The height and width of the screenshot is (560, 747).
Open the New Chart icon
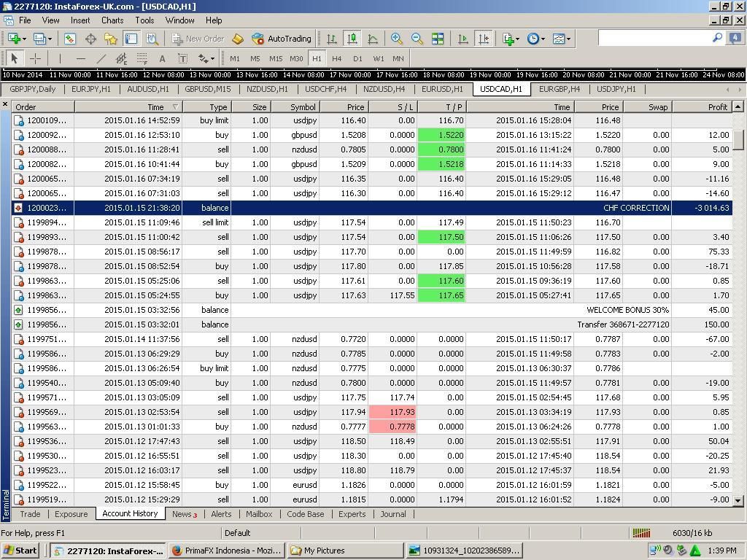pyautogui.click(x=13, y=39)
